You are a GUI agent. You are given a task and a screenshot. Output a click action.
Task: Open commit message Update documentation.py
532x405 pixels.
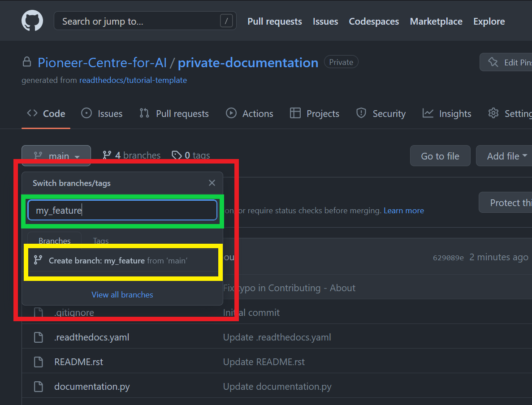coord(277,387)
